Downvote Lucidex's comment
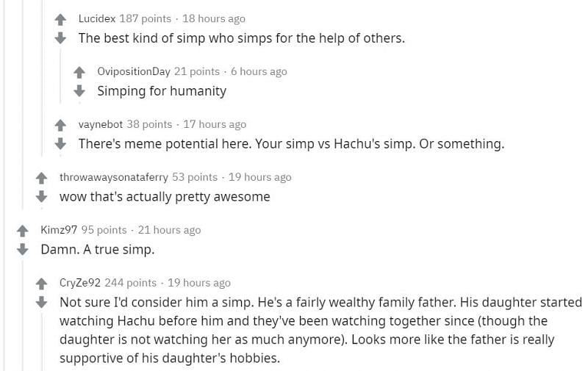The height and width of the screenshot is (371, 588). 62,37
